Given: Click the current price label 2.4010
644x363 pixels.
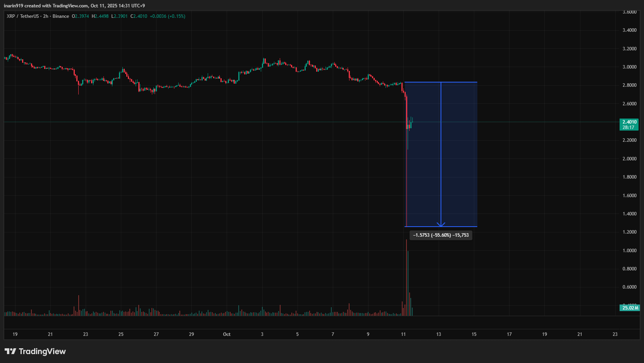Looking at the screenshot, I should (x=629, y=122).
